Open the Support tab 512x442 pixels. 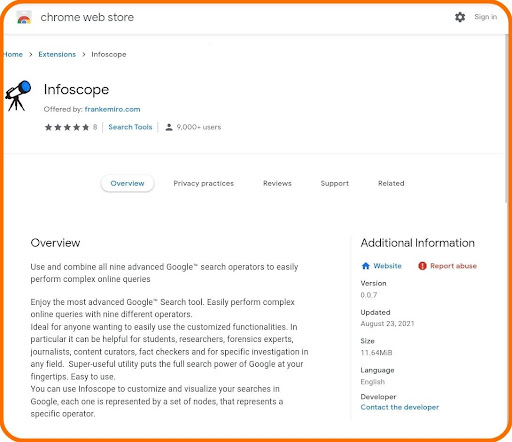tap(335, 183)
